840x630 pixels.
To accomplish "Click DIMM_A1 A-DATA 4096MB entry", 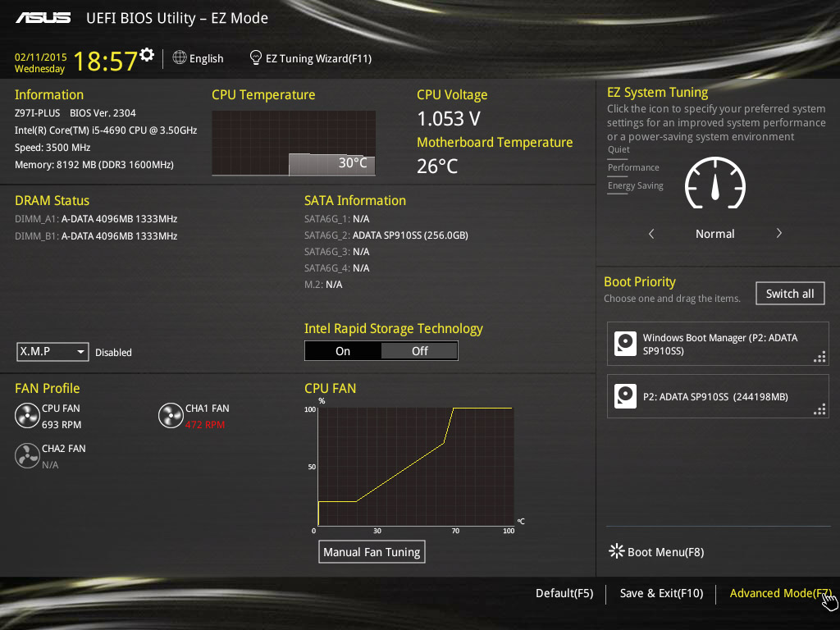I will click(96, 218).
